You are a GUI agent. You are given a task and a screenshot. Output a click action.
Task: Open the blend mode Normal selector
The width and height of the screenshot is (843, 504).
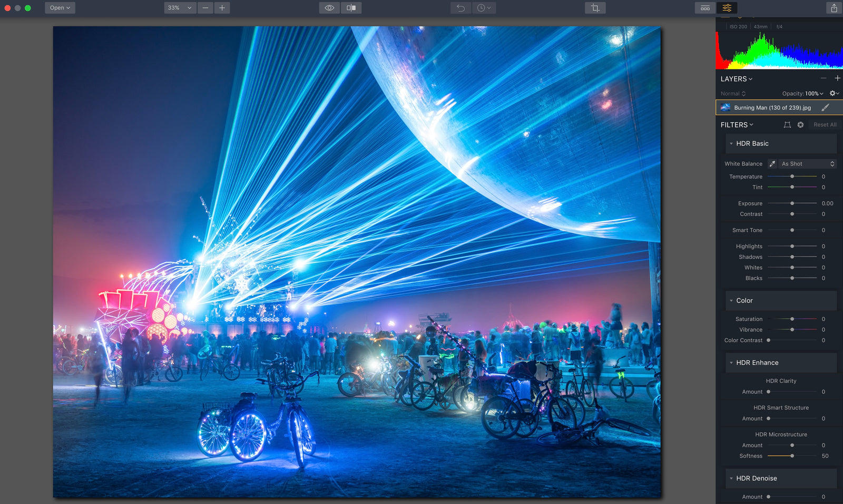click(732, 93)
